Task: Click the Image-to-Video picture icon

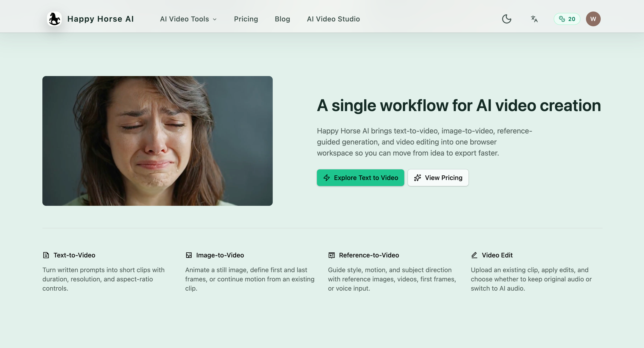Action: point(189,255)
